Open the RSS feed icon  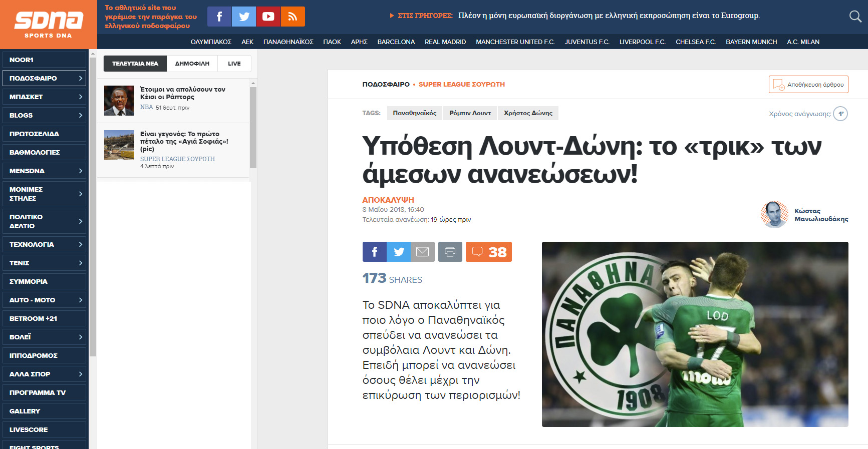point(293,17)
